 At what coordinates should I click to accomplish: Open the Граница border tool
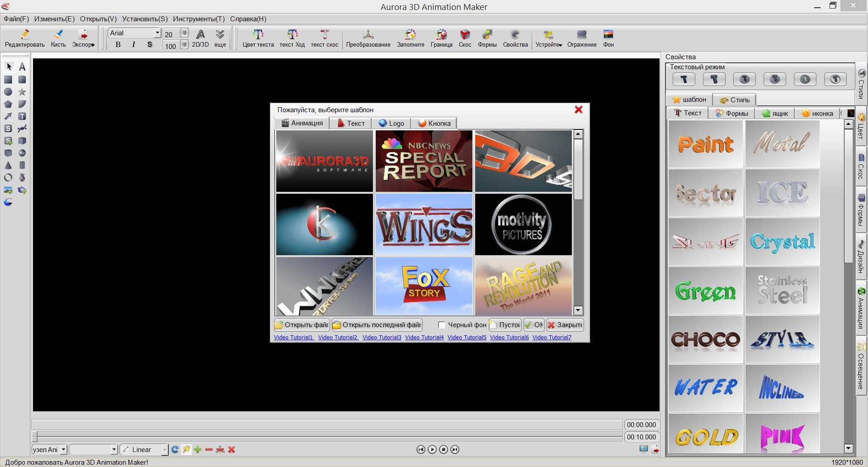point(441,38)
